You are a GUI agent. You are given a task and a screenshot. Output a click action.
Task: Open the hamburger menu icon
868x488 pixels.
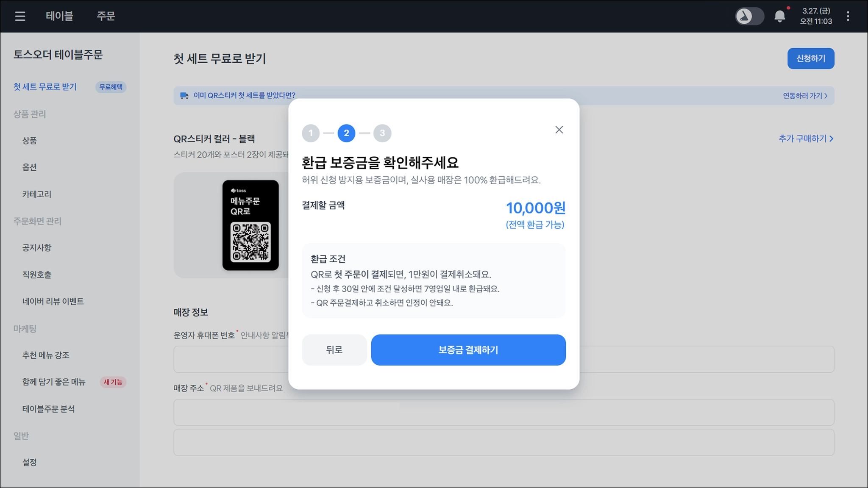[x=20, y=16]
